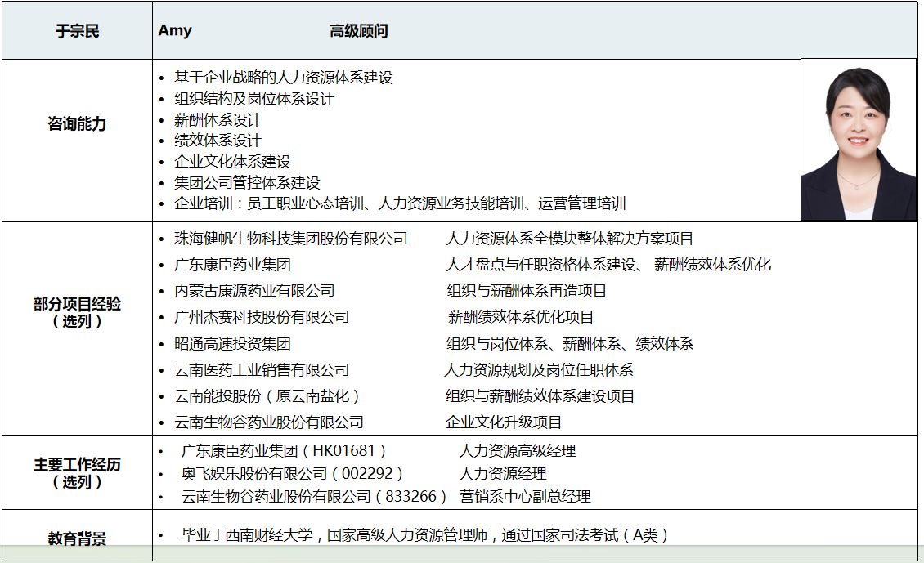Click the 昭通高速投资集团 entry

click(x=232, y=344)
